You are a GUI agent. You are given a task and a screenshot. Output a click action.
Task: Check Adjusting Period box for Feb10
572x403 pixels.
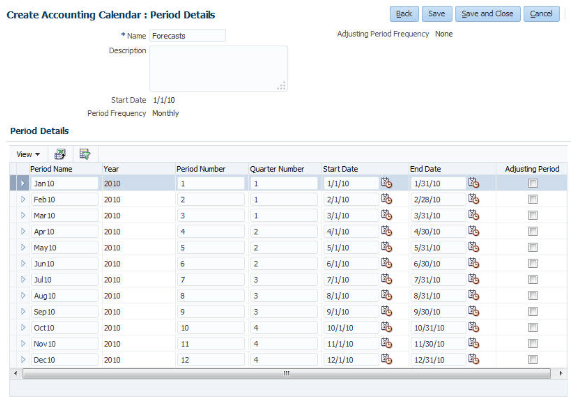click(x=533, y=199)
